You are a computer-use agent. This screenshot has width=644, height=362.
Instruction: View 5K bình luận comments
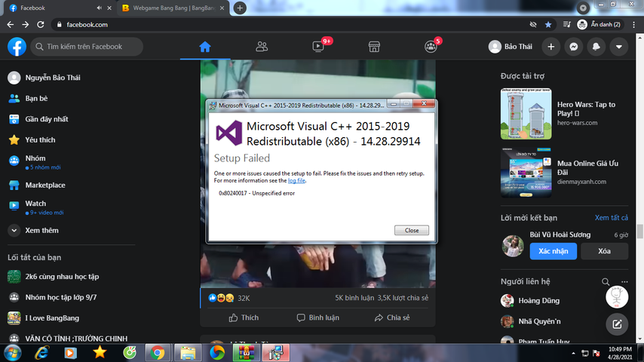[354, 298]
